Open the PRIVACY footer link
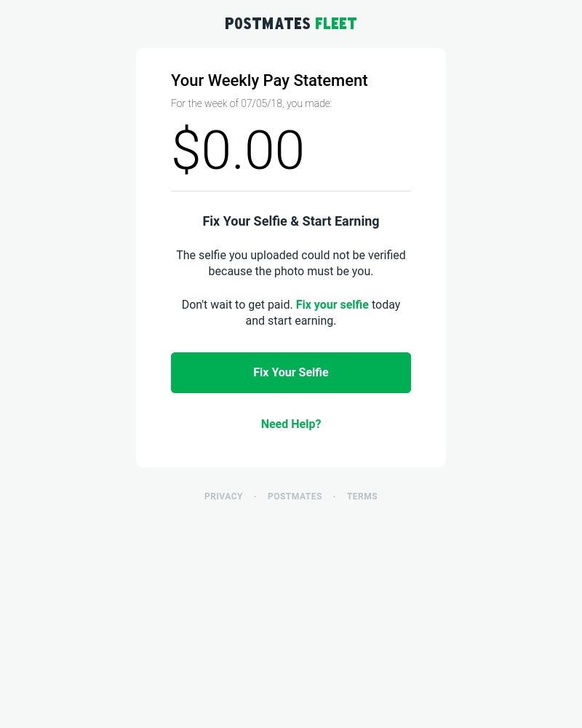 223,496
